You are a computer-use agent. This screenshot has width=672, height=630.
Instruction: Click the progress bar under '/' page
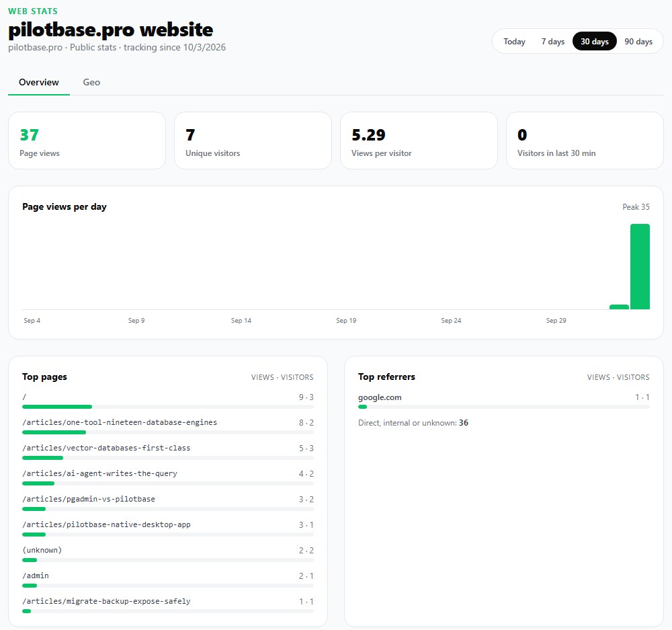point(168,407)
